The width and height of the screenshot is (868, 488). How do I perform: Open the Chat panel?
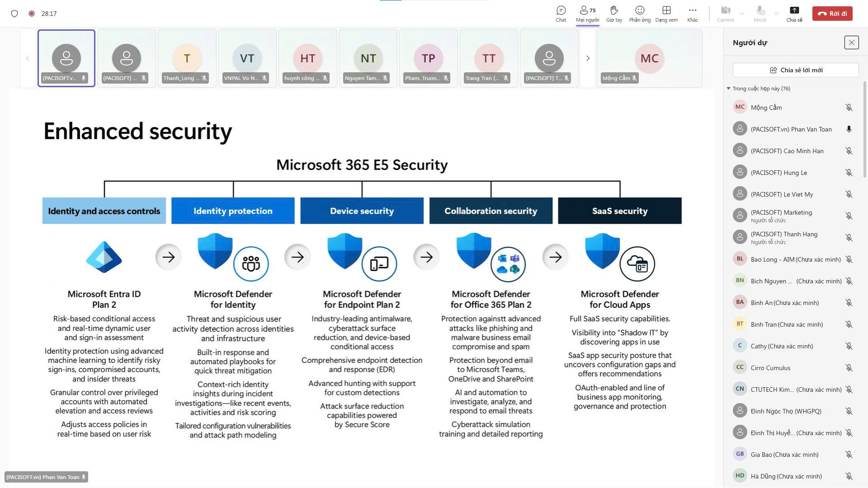[x=561, y=14]
